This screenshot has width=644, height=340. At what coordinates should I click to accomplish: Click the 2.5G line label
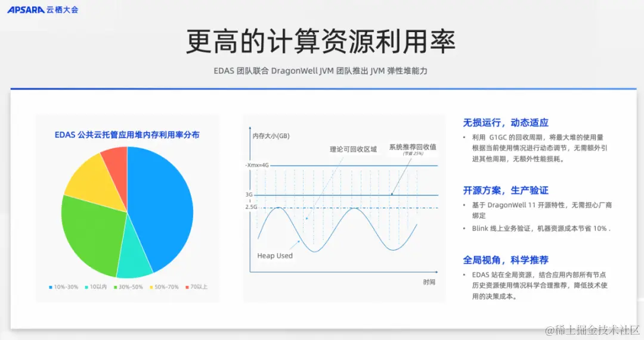tap(251, 207)
